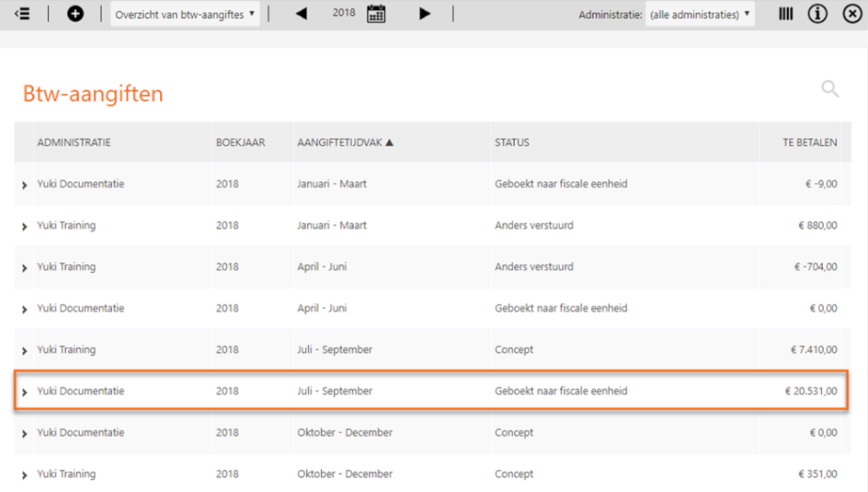Expand Yuki Documentatie Januari - Maart row
The image size is (868, 492).
coord(24,185)
